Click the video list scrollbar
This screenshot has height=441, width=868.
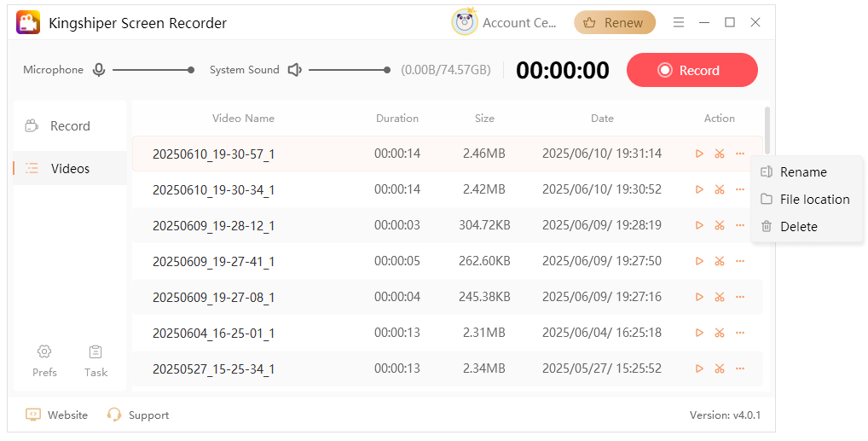(x=767, y=131)
